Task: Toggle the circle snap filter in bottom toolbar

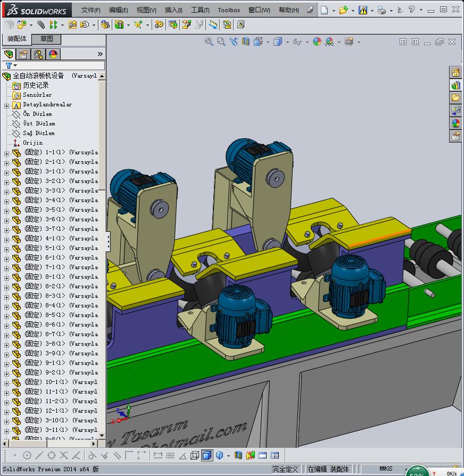Action: (x=27, y=455)
